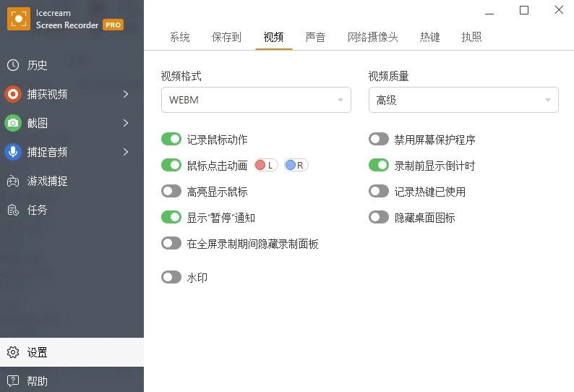Open the 视频格式 WEBM dropdown

click(x=256, y=100)
